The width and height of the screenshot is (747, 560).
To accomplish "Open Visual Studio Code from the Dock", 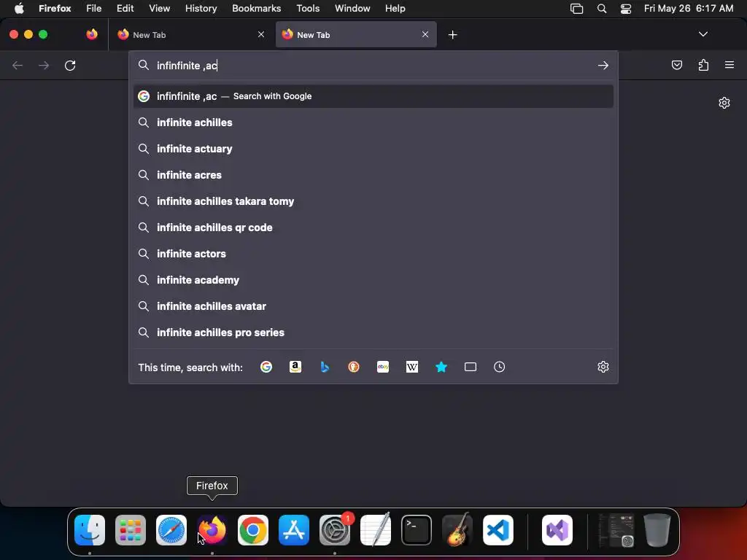I will [x=498, y=530].
